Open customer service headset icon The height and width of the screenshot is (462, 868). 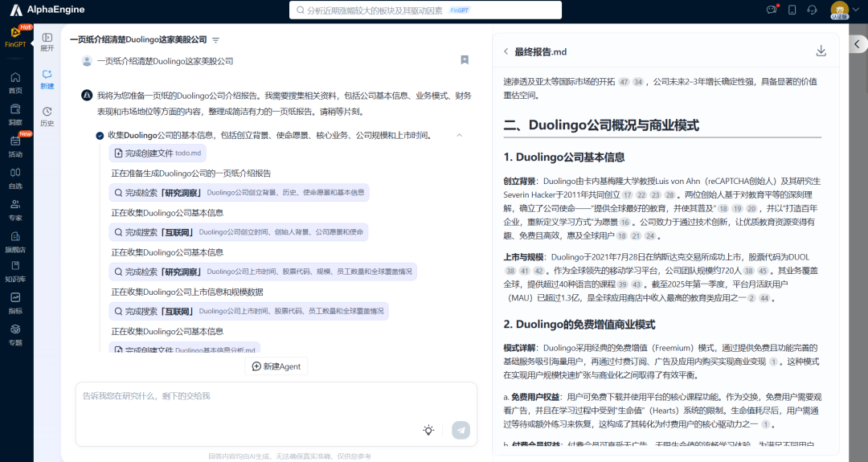pos(812,10)
